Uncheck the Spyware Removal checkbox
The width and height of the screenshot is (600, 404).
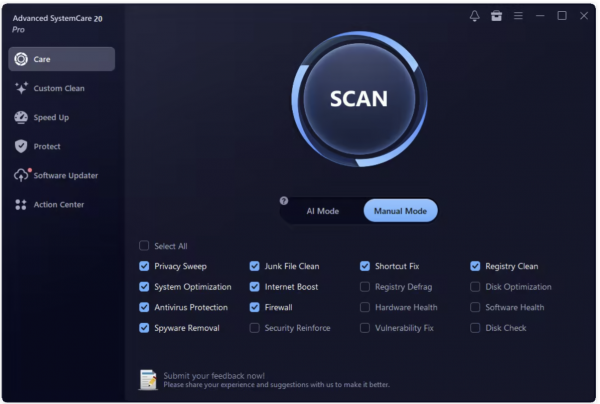[x=144, y=328]
